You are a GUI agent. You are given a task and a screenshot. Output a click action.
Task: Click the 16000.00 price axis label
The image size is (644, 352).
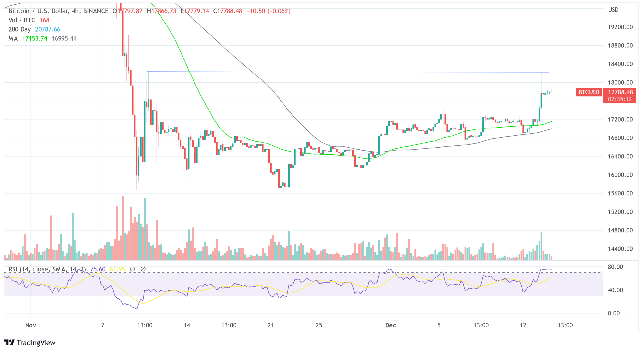(x=620, y=175)
